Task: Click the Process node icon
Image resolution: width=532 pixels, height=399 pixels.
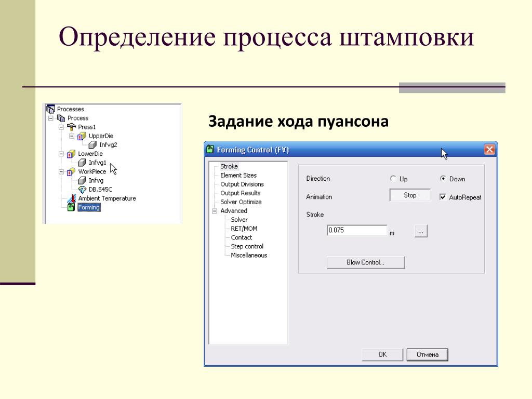Action: [61, 118]
